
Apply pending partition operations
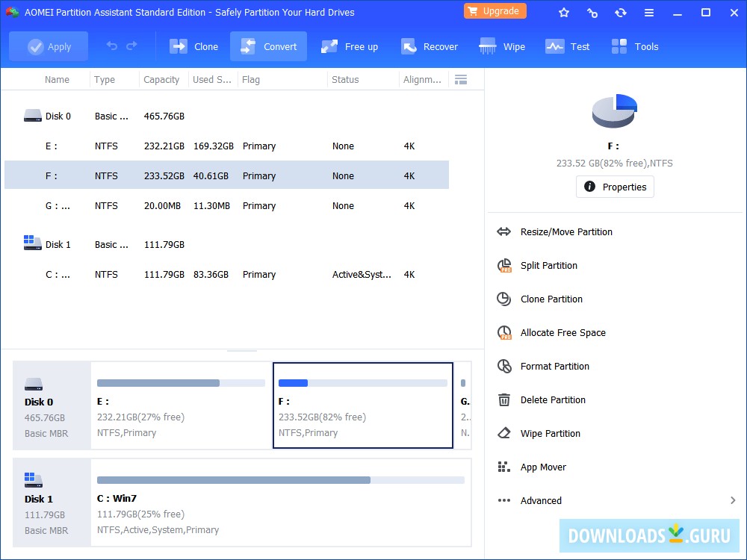pos(48,46)
